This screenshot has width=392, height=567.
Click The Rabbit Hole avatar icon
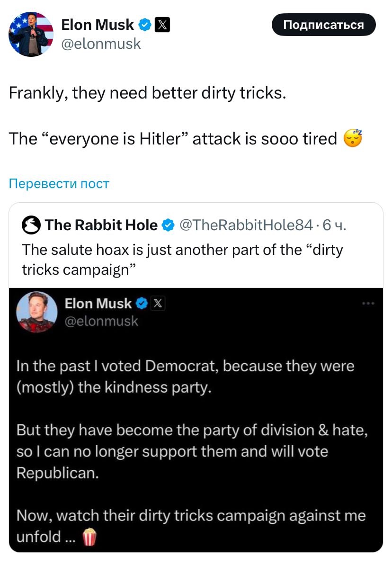(31, 225)
